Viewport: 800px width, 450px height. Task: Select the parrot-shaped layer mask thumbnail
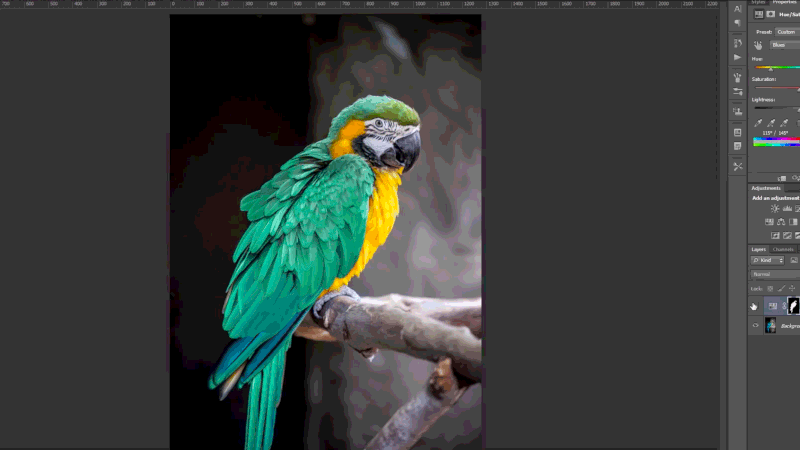pyautogui.click(x=793, y=306)
